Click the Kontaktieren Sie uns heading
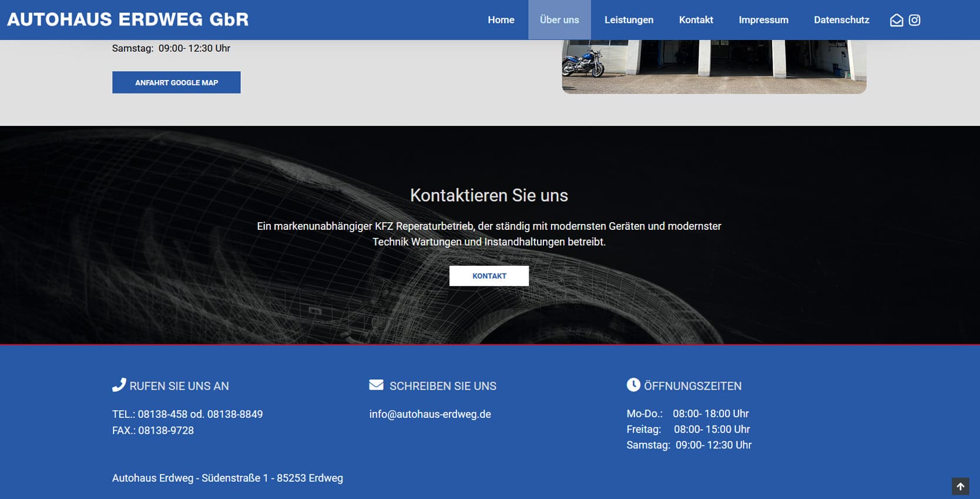This screenshot has width=980, height=499. tap(489, 195)
